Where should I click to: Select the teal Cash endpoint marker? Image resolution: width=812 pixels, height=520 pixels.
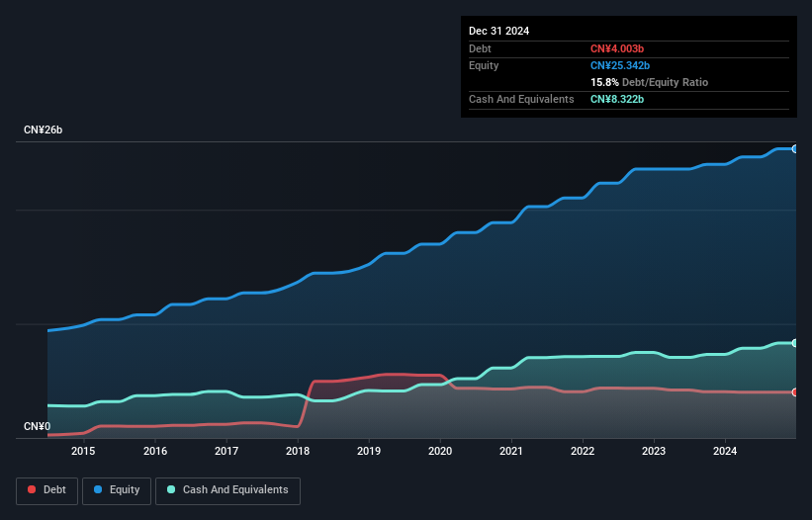[x=795, y=343]
